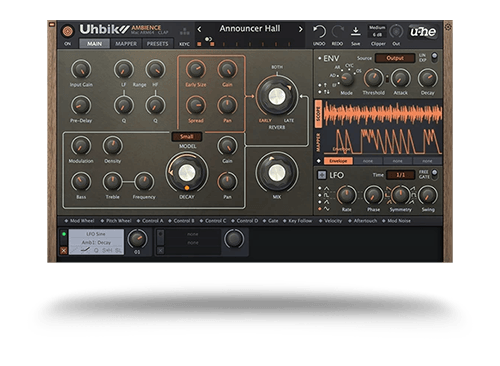This screenshot has width=500, height=366.
Task: Select the double-arrow ENV trigger option
Action: coord(323,92)
